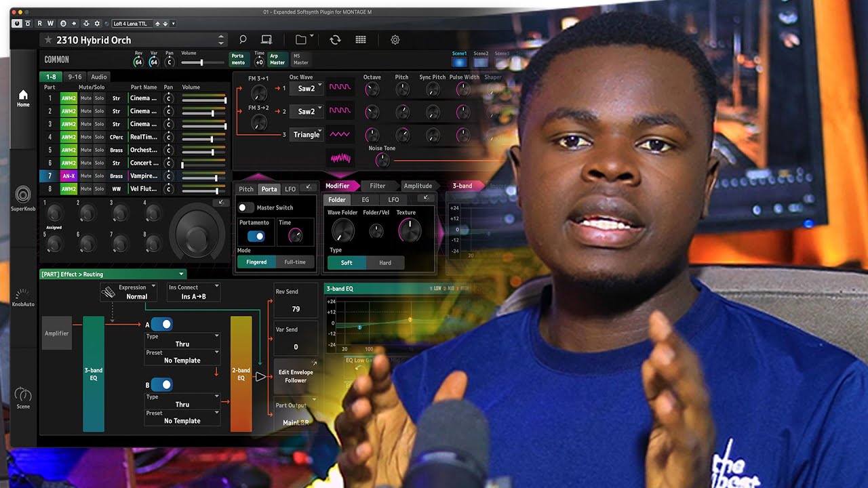Click the R automation read button
The height and width of the screenshot is (488, 868).
point(40,23)
